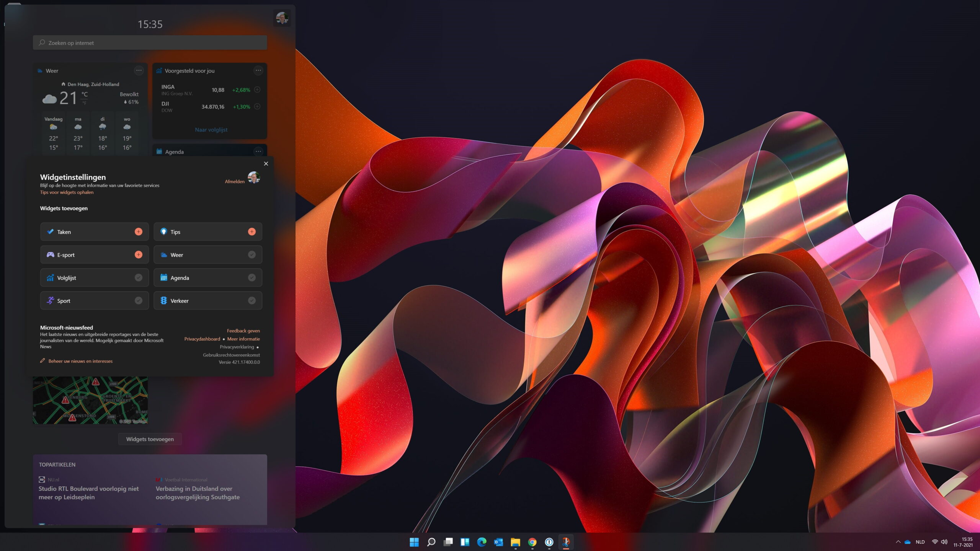Image resolution: width=980 pixels, height=551 pixels.
Task: Click the Naar volglijst link
Action: pyautogui.click(x=211, y=129)
